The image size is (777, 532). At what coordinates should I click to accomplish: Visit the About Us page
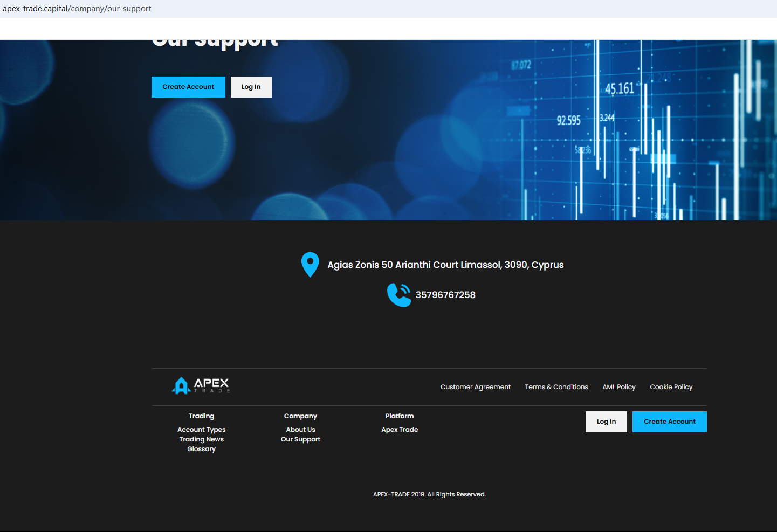click(x=300, y=430)
